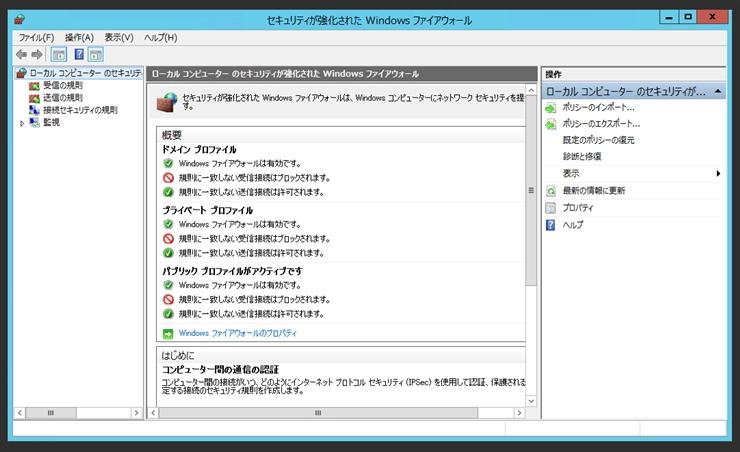This screenshot has width=740, height=452.
Task: Click the ヘルプ icon in action pane
Action: tap(551, 225)
